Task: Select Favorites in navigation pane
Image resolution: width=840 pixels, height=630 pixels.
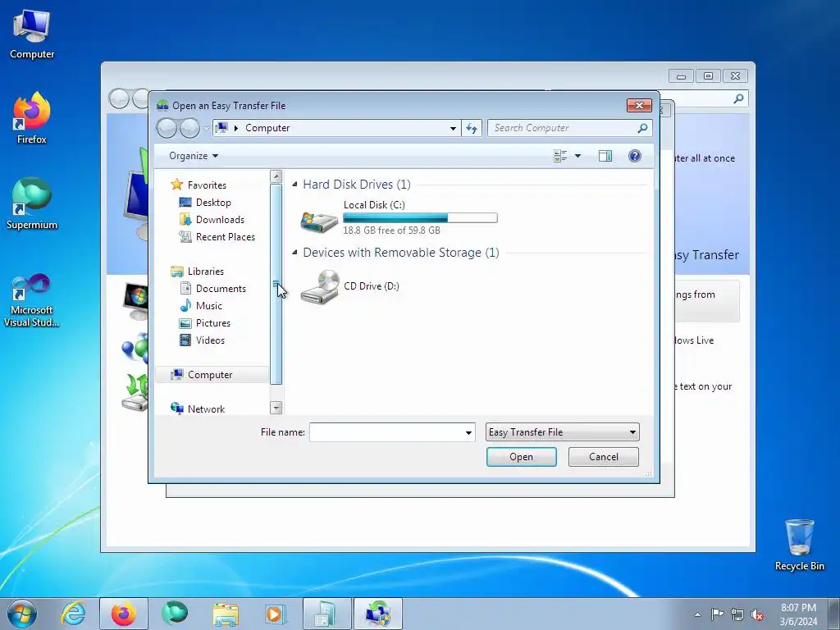Action: pyautogui.click(x=207, y=185)
